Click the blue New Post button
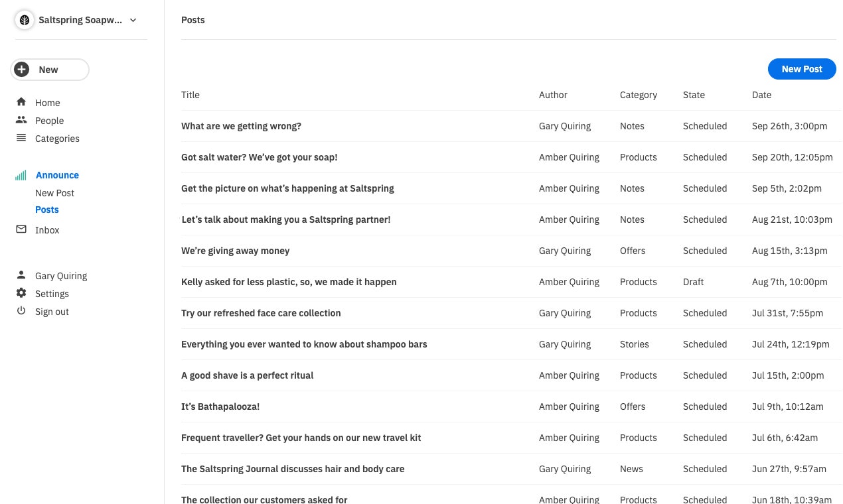Viewport: 843px width, 504px height. [802, 69]
